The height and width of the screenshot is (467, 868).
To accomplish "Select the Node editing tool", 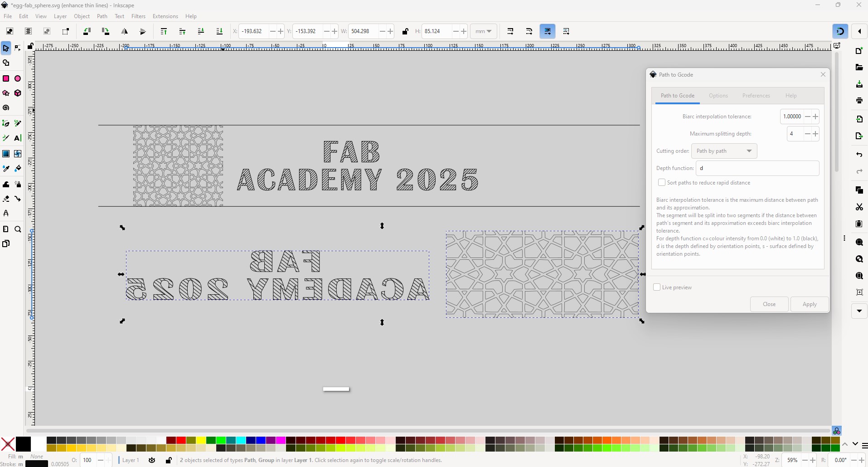I will coord(18,48).
